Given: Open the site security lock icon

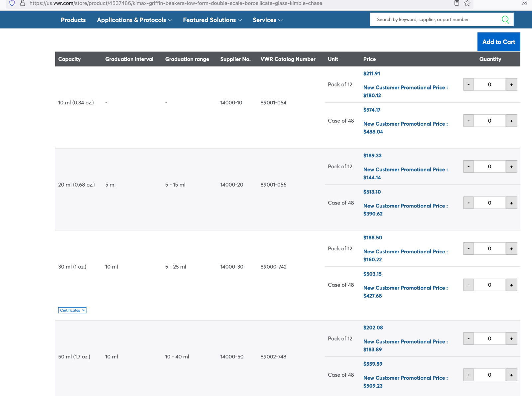Looking at the screenshot, I should point(23,3).
